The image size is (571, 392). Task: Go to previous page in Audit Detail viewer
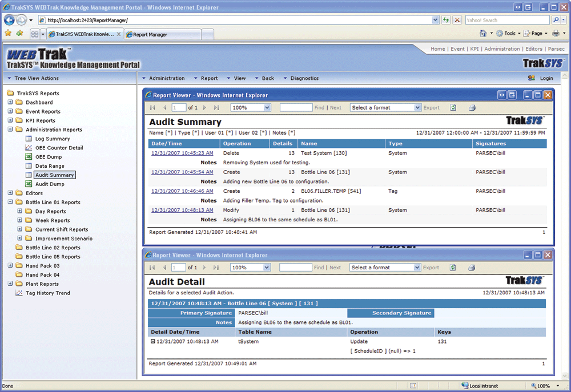tap(164, 267)
